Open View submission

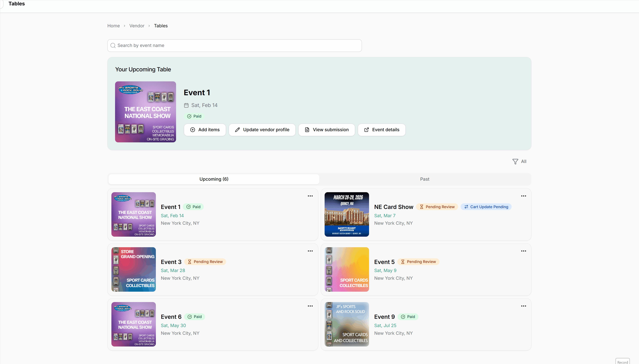coord(327,130)
